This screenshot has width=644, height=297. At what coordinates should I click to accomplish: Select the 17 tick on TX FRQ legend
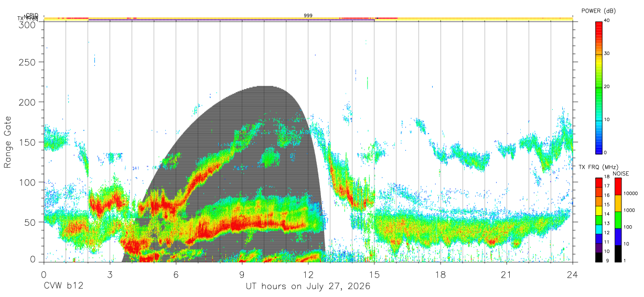pos(607,186)
